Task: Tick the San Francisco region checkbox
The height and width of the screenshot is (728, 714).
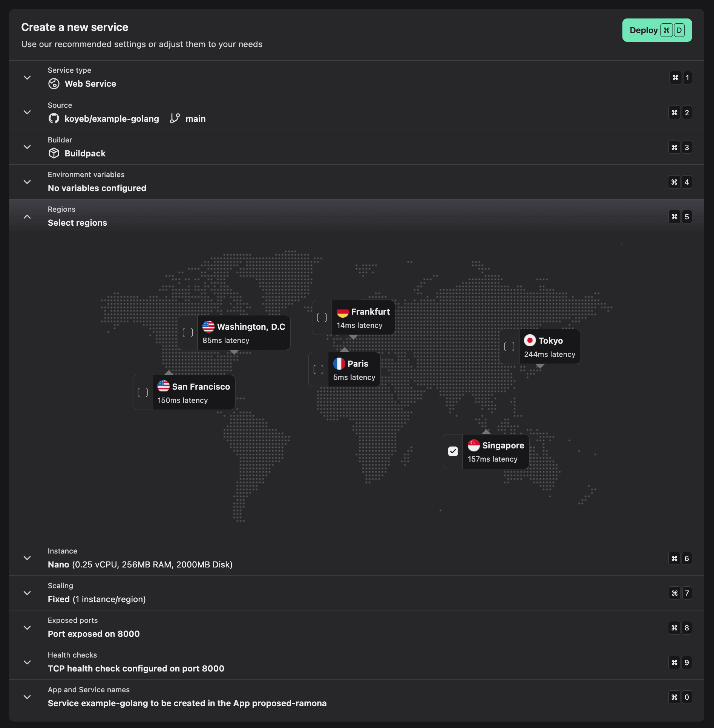Action: coord(143,393)
